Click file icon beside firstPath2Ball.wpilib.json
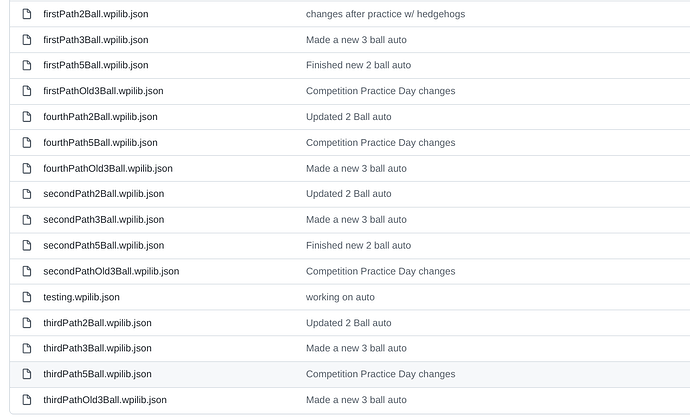Screen dimensions: 690x418 click(x=27, y=14)
